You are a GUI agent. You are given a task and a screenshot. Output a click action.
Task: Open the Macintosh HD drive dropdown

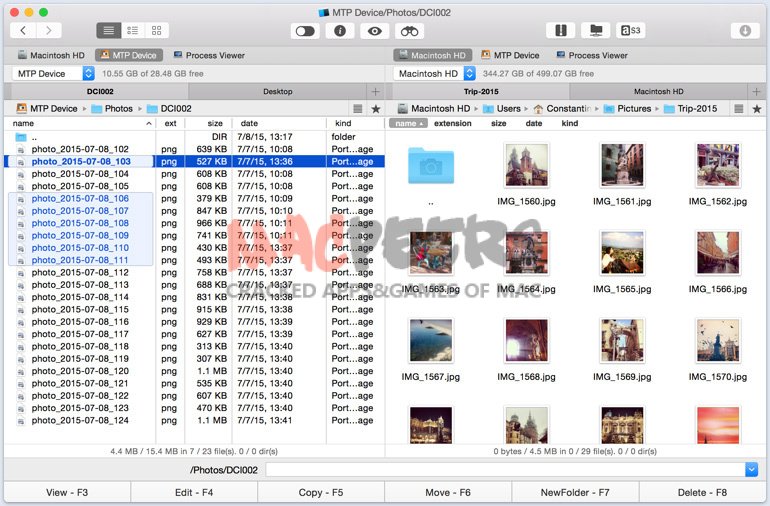(470, 73)
